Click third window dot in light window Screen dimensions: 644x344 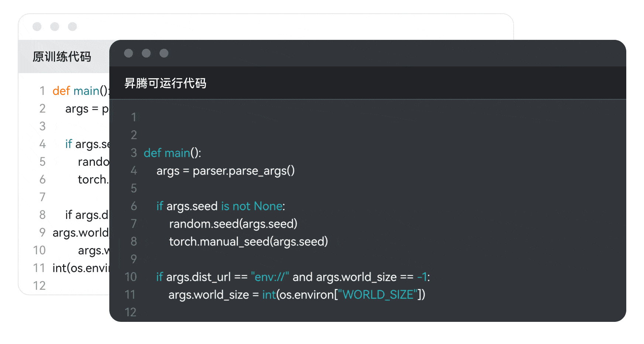point(72,27)
